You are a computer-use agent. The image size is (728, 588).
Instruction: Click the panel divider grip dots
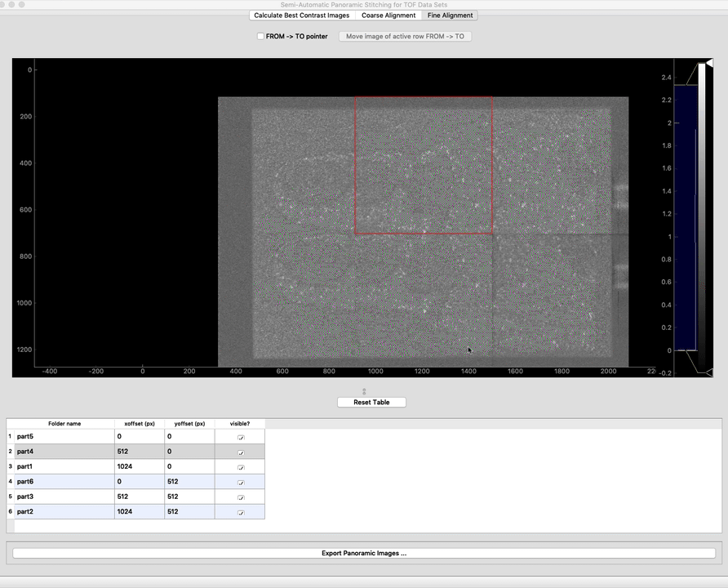pos(364,392)
